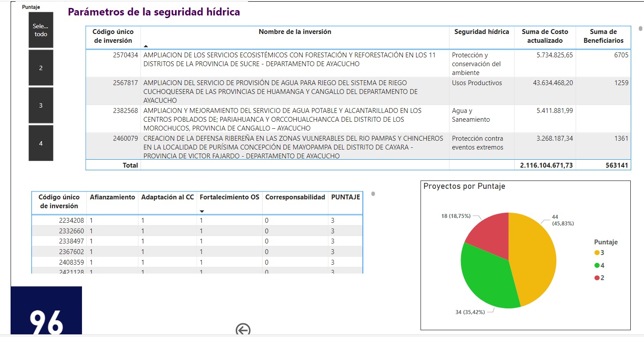Click the Seguridad hídrica column header
This screenshot has height=337, width=644.
pyautogui.click(x=481, y=32)
